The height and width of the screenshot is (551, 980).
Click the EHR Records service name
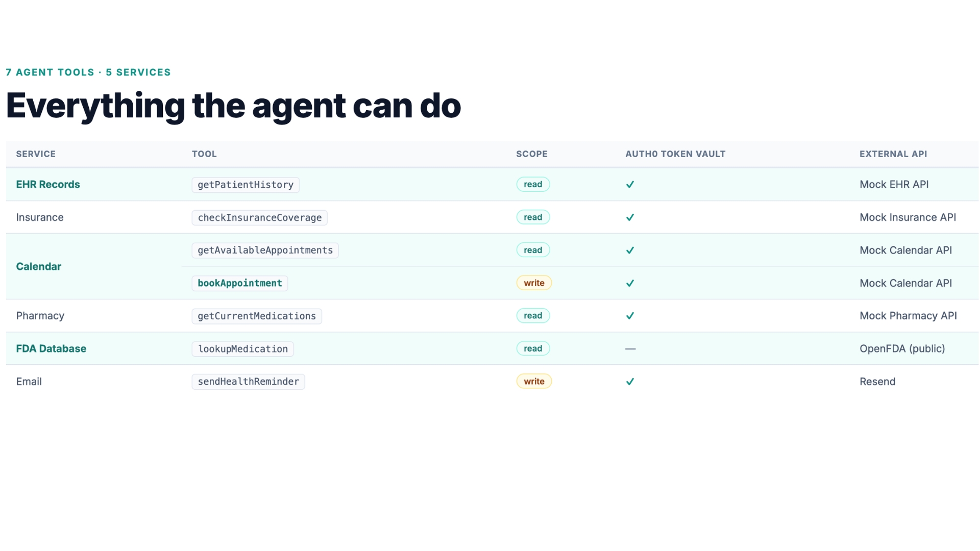click(x=48, y=185)
